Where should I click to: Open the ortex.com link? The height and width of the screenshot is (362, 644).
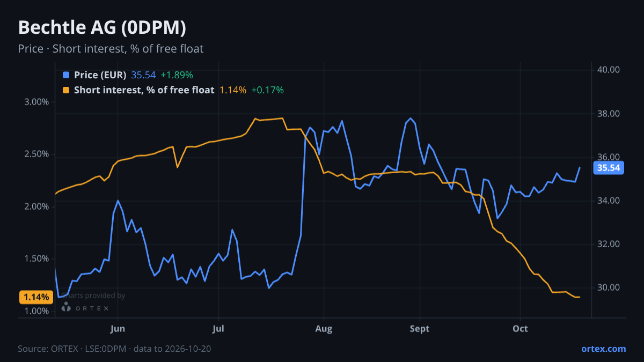[604, 349]
